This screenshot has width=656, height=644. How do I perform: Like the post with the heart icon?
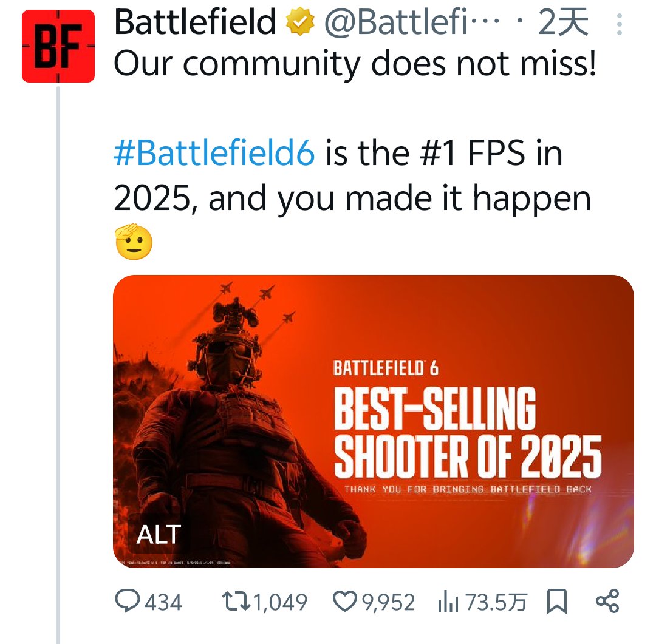pos(345,602)
